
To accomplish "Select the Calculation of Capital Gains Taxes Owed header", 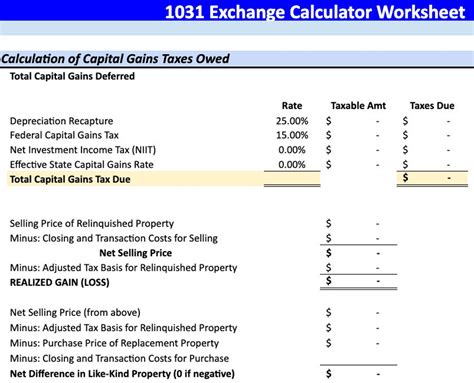I will 115,59.
